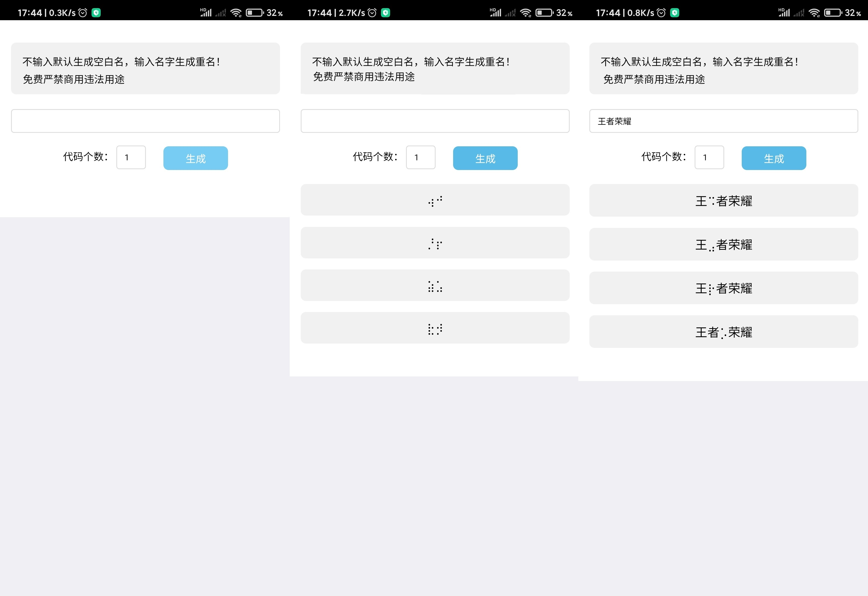Select bottom 王者荣耀 result on right screen

click(723, 332)
